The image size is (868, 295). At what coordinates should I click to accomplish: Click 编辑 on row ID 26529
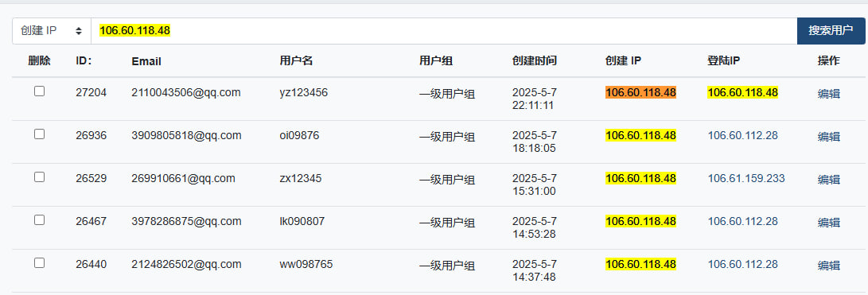tap(829, 180)
